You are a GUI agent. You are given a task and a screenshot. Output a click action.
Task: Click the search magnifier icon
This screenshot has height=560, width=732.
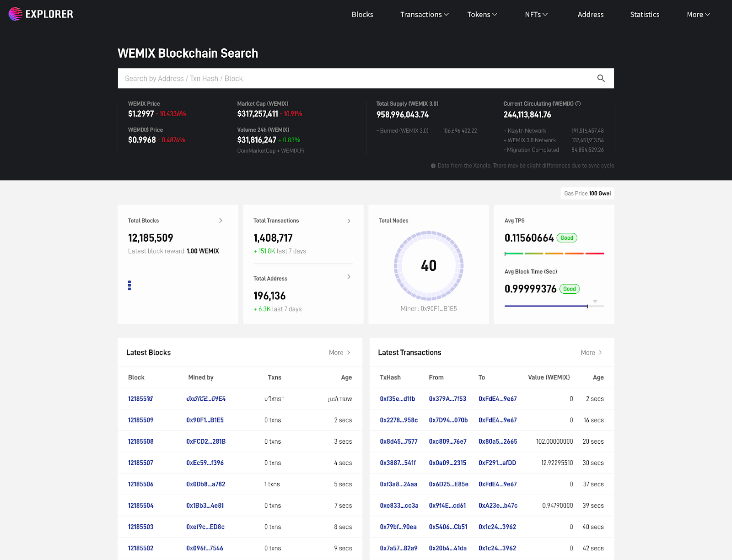[x=601, y=78]
